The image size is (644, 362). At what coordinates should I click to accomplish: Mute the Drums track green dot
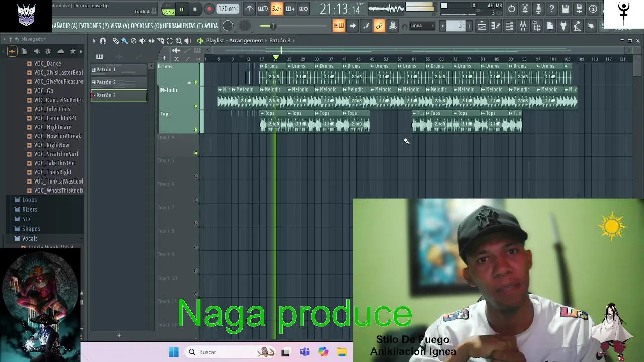pyautogui.click(x=196, y=82)
